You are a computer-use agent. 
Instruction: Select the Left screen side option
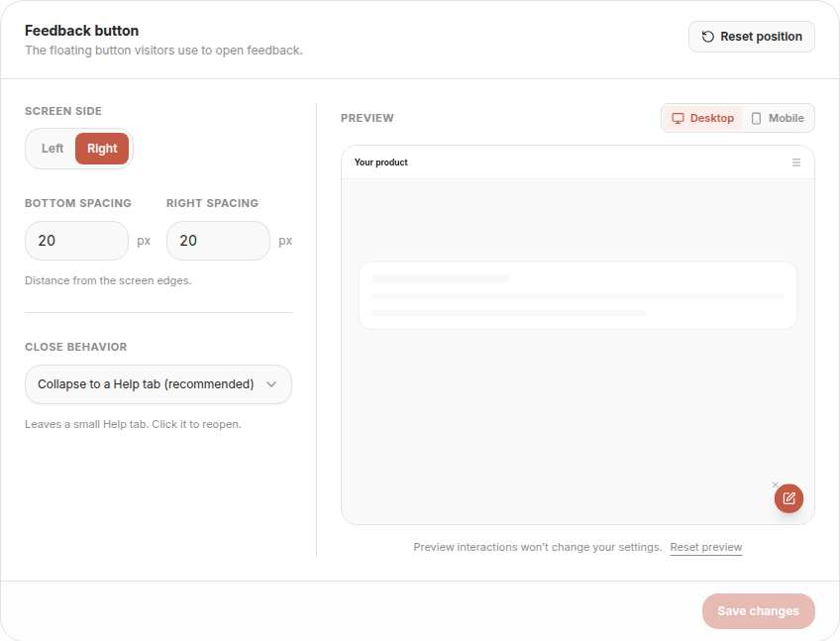click(52, 149)
